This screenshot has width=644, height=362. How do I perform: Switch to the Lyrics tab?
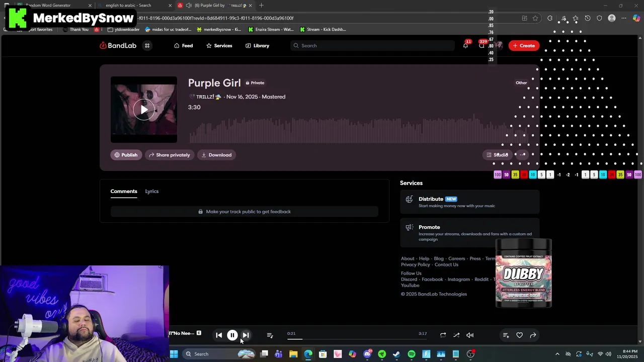[x=152, y=192]
